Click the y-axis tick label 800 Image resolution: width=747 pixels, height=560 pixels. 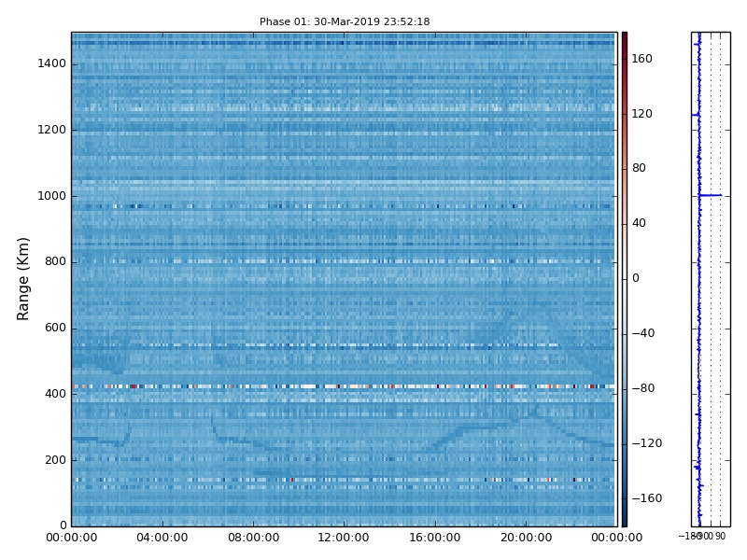click(x=55, y=262)
